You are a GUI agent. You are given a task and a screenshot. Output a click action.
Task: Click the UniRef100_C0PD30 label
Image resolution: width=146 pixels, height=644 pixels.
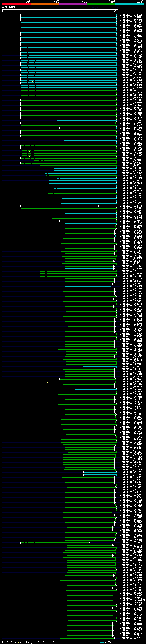point(131,201)
